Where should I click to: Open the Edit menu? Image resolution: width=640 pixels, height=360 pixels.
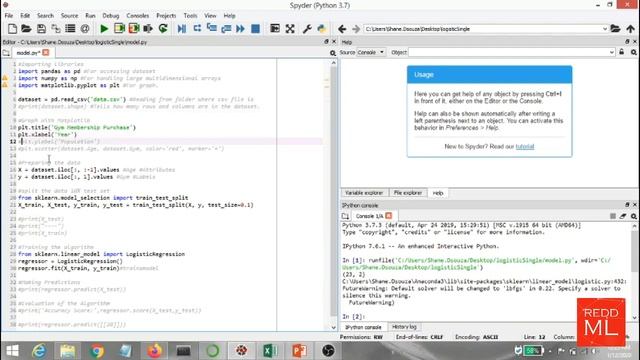coord(25,16)
